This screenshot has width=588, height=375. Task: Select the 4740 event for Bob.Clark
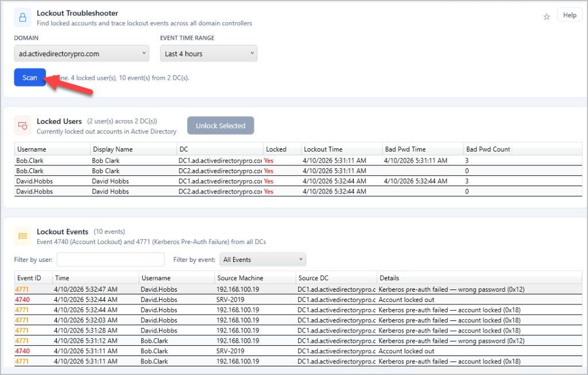[x=298, y=351]
